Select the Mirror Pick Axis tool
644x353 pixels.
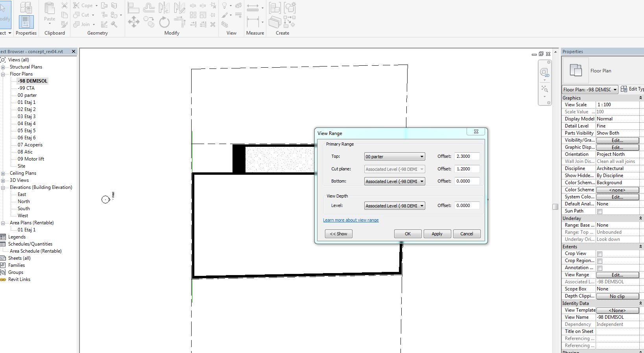click(164, 8)
